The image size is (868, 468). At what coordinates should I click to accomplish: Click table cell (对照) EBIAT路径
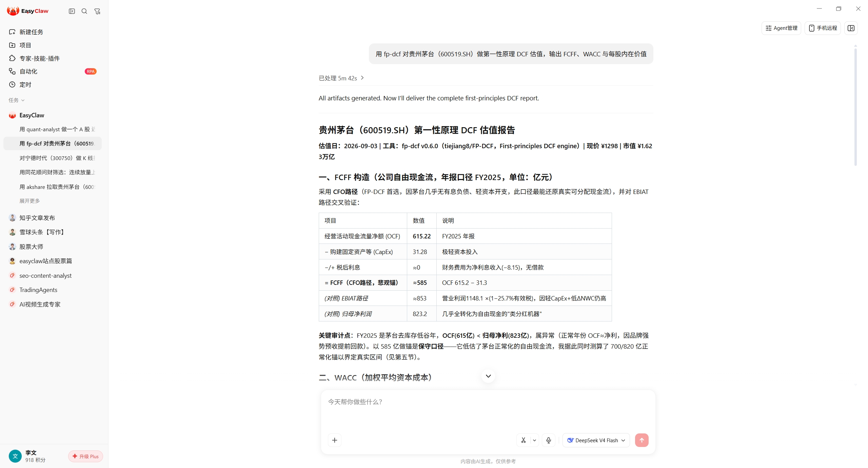(362, 298)
